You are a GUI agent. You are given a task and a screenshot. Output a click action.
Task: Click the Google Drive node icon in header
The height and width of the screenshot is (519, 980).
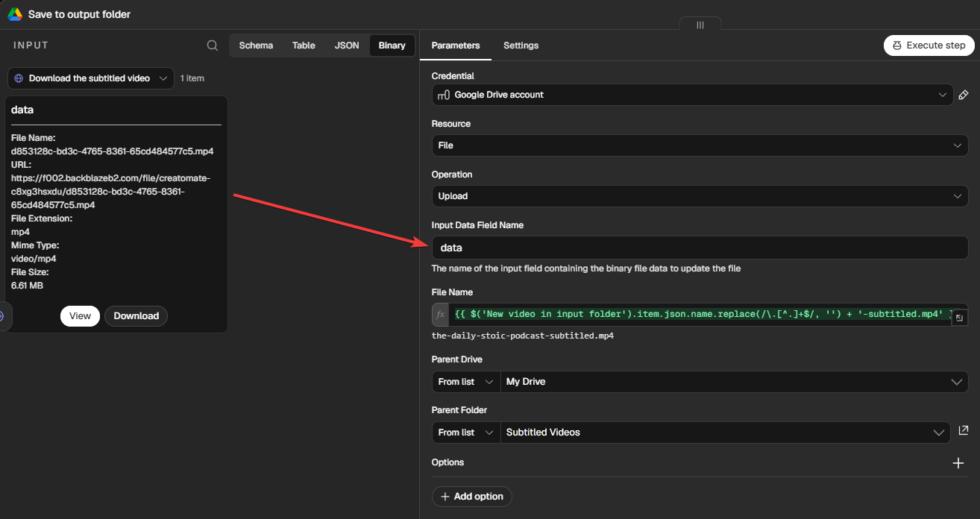pyautogui.click(x=15, y=14)
